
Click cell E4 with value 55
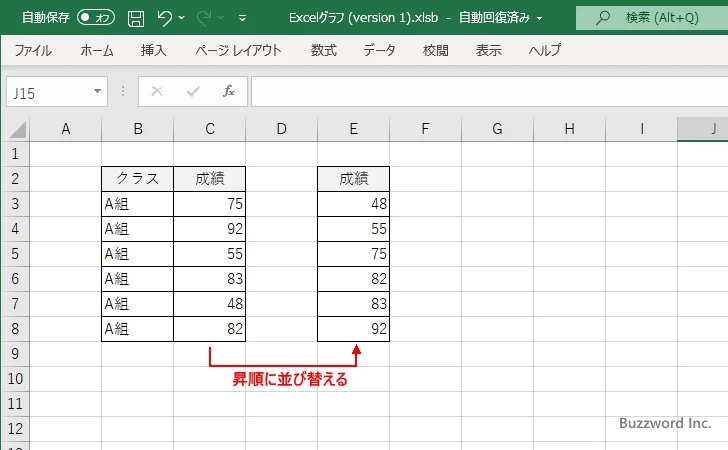[353, 229]
